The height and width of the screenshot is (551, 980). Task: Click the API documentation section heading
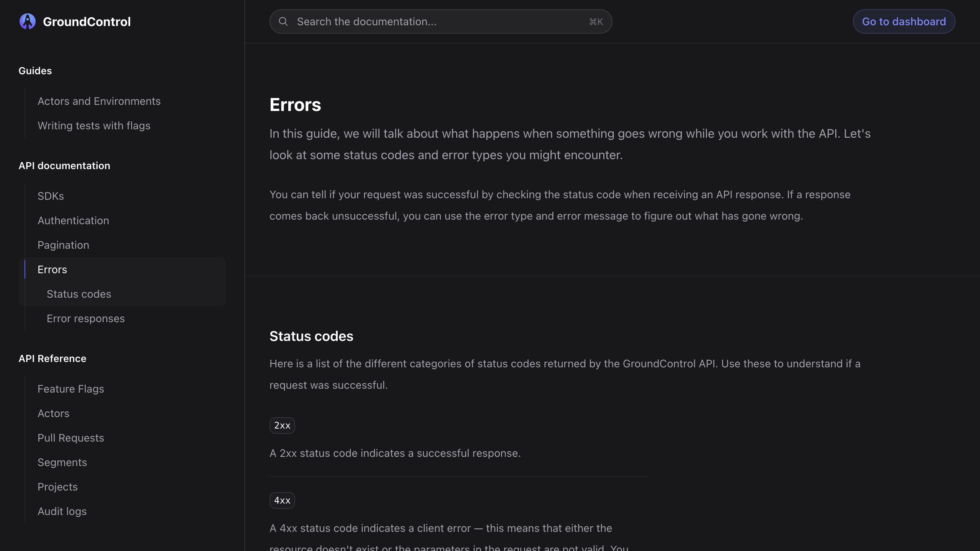(64, 166)
